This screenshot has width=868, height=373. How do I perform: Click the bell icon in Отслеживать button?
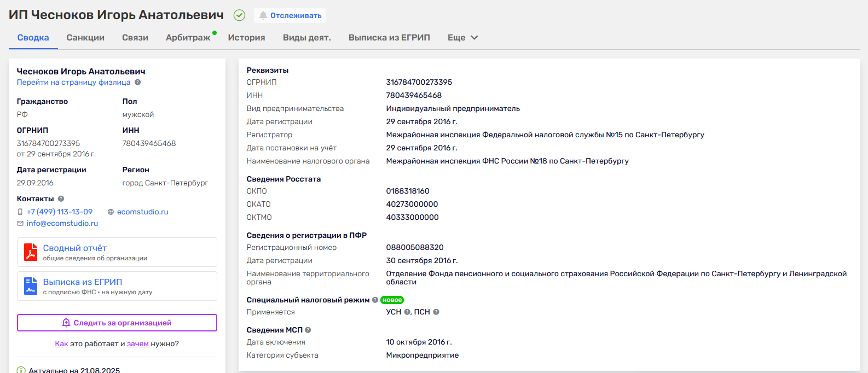click(x=263, y=15)
